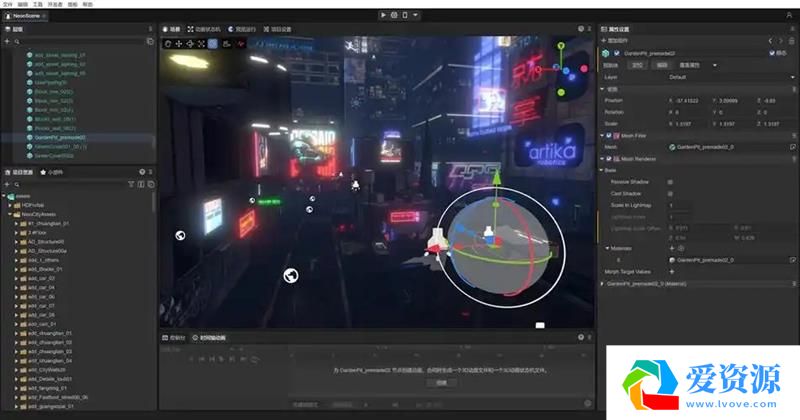This screenshot has width=800, height=420.
Task: Enable the Receive Shadow checkbox
Action: 670,182
